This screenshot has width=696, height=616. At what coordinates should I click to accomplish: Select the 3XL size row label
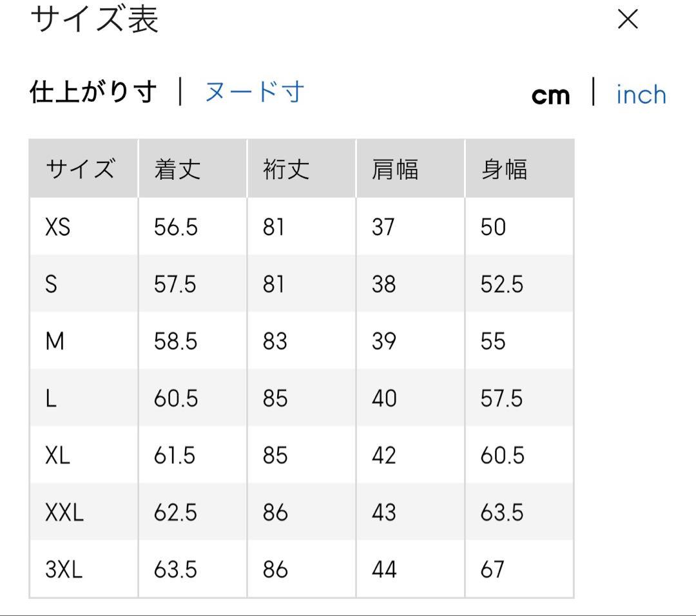point(64,570)
